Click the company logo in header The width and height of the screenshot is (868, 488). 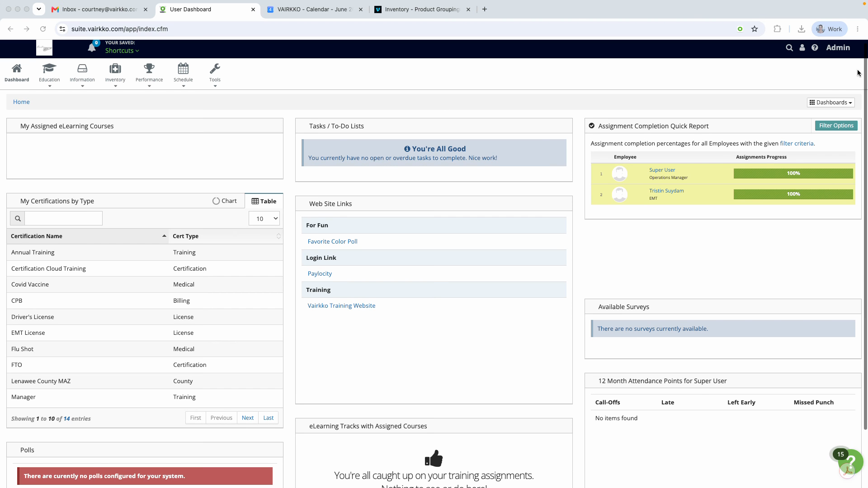point(44,47)
